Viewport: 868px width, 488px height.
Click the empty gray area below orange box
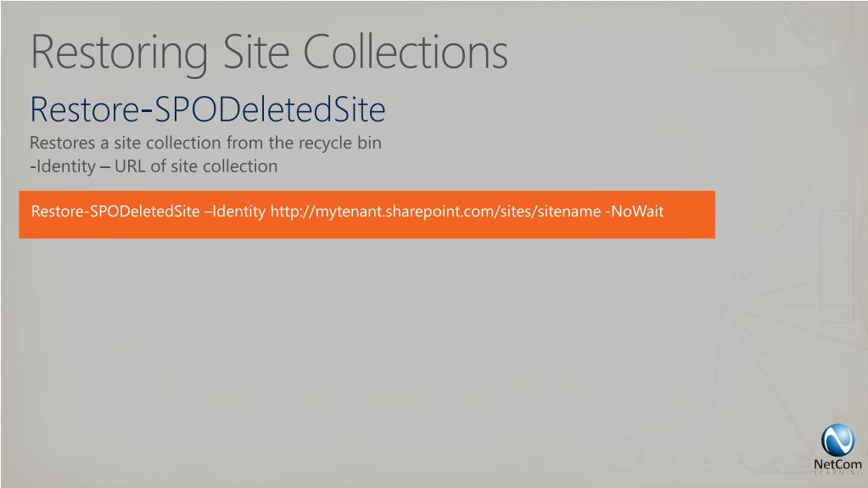click(366, 344)
